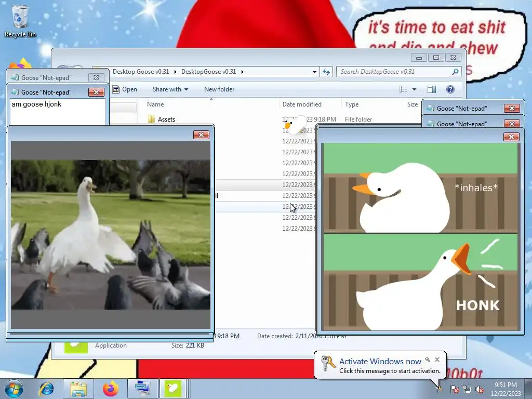The width and height of the screenshot is (532, 399).
Task: Select the DesktopGoose v0.31 breadcrumb
Action: tap(209, 72)
